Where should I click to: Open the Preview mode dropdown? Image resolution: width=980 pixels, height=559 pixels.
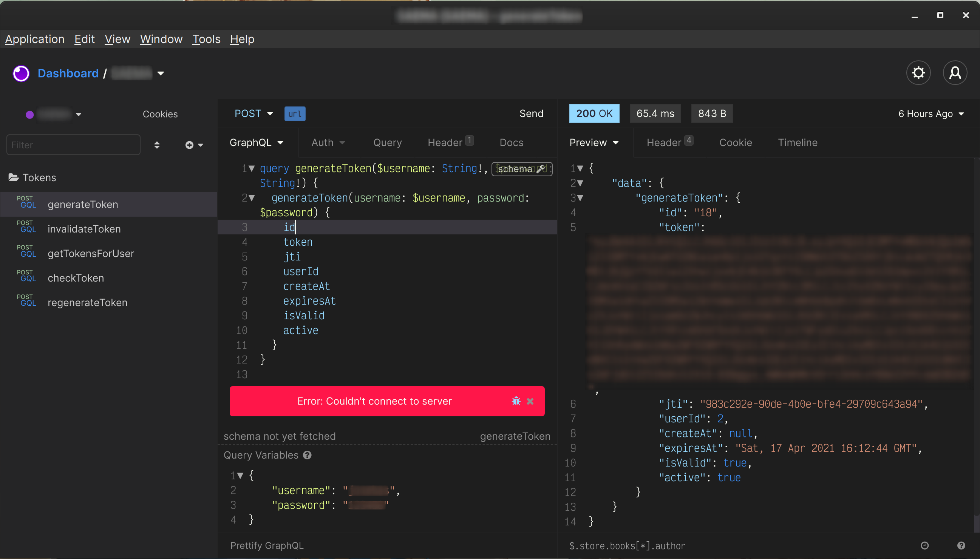click(x=594, y=143)
